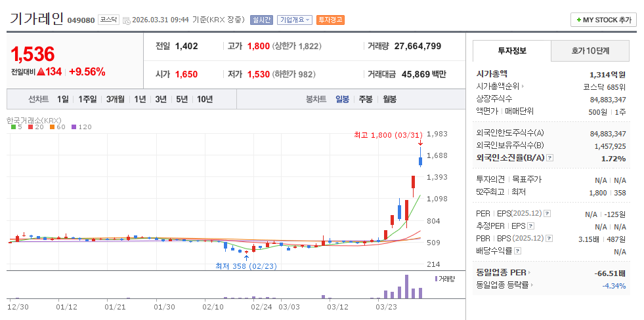Screen dimensions: 644x320
Task: Click the 최고 1,800 (03/31) chart marker
Action: [388, 134]
